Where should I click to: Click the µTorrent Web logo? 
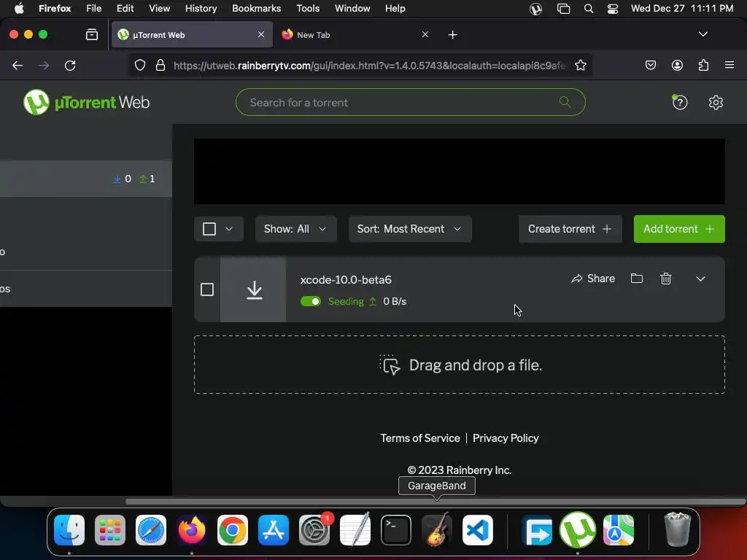86,102
